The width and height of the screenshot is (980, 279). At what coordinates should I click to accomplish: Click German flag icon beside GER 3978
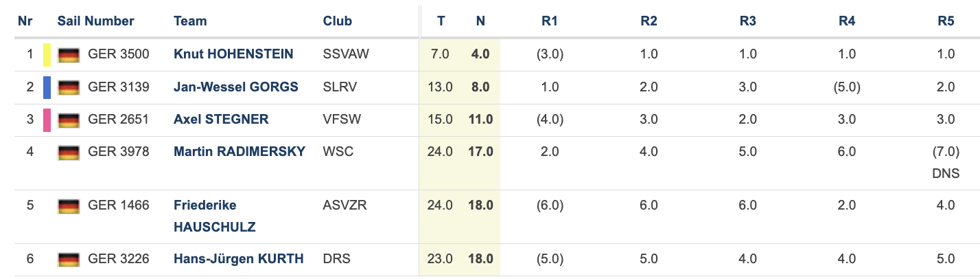[68, 153]
